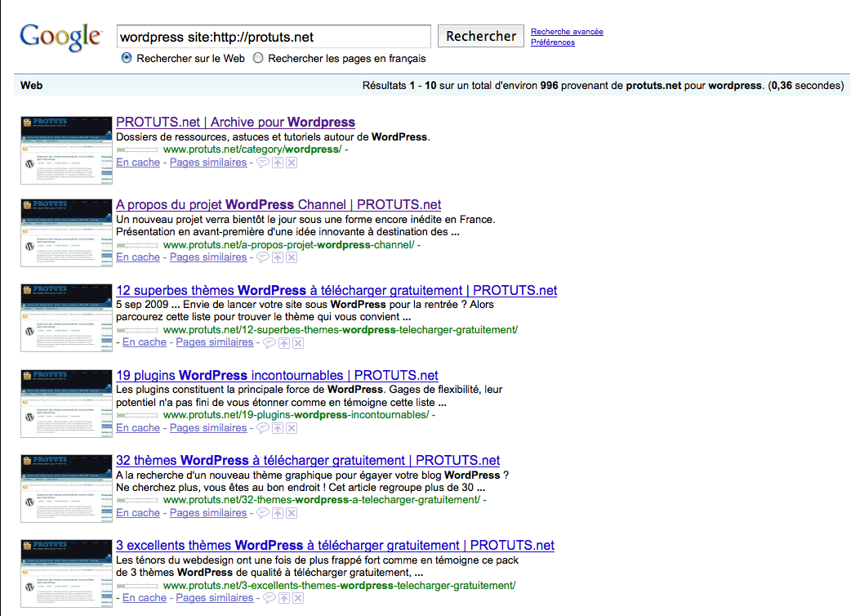Screen dimensions: 851x616
Task: Open En cache for 32 thèmes result
Action: point(138,513)
